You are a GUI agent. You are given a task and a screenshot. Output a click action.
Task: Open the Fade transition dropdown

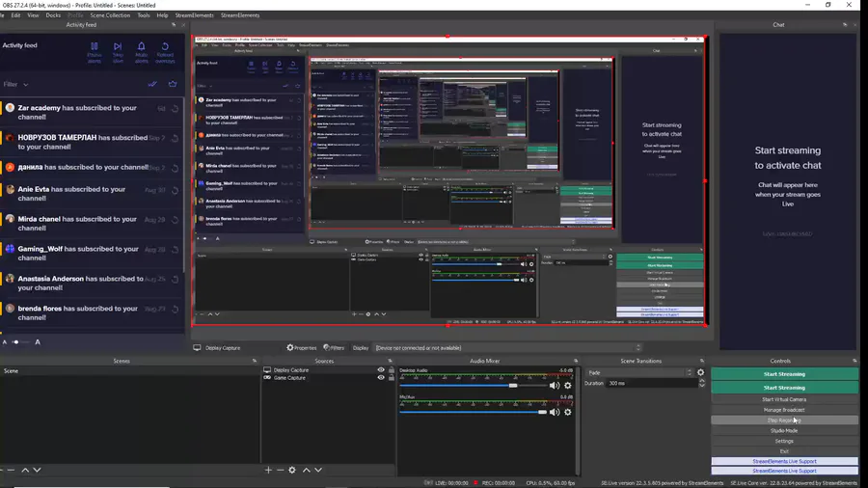point(640,372)
